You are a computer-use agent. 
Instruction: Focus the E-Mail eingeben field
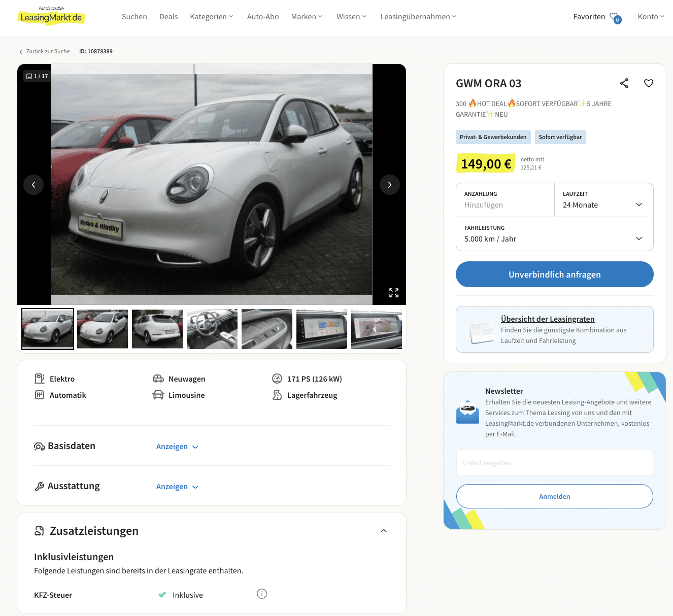555,463
